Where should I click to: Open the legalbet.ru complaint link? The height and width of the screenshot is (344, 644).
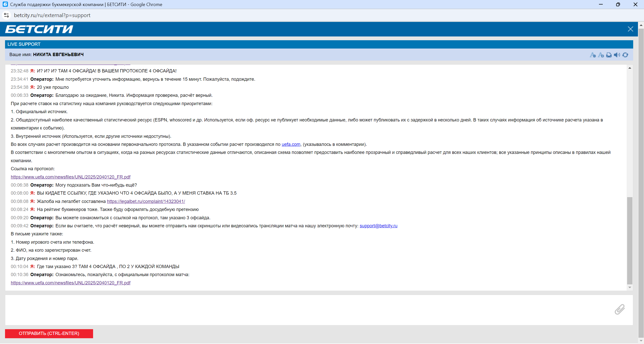point(146,201)
